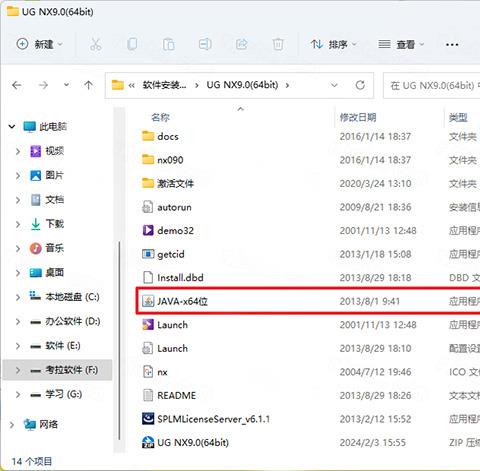Click the Rename icon in toolbar
Viewport: 480px width, 471px height.
[205, 44]
